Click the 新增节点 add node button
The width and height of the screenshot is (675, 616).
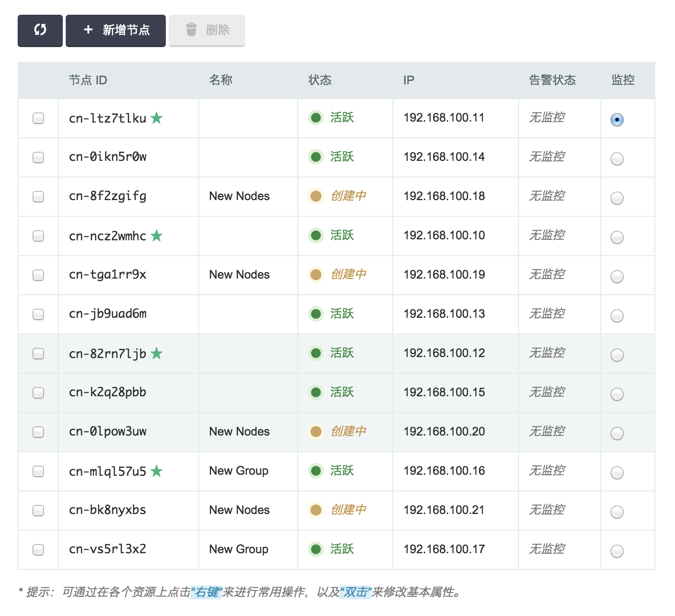click(x=116, y=30)
